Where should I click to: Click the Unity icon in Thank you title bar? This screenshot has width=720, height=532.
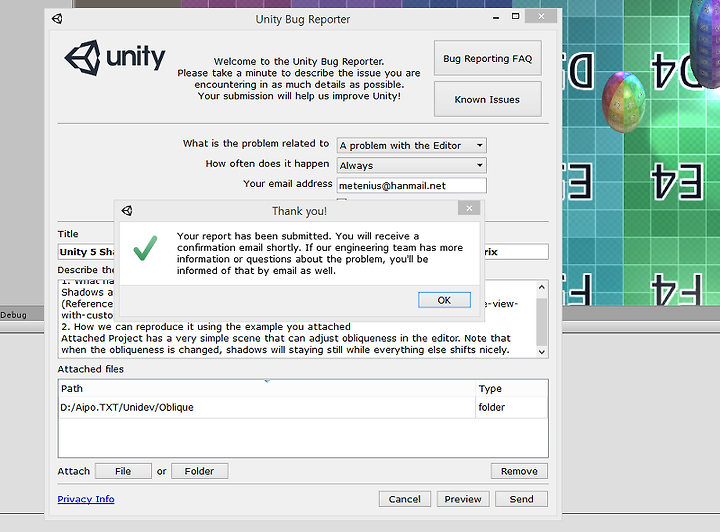pyautogui.click(x=127, y=211)
